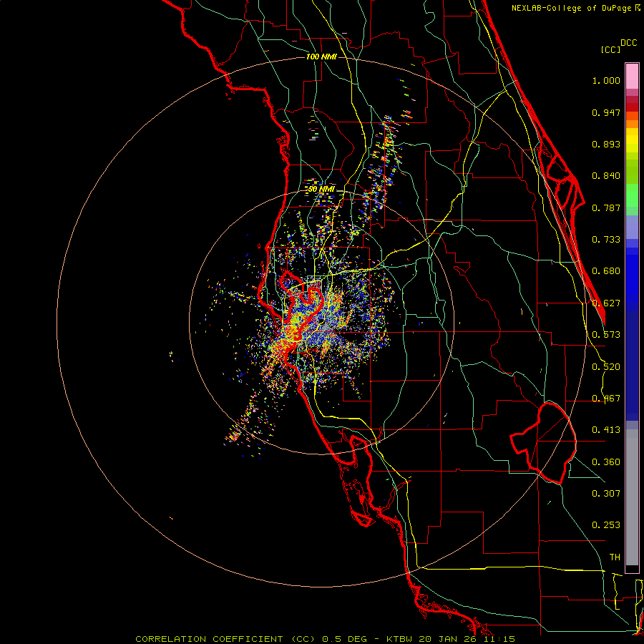The height and width of the screenshot is (644, 644).
Task: Select the 1.000 value on the legend
Action: tap(606, 80)
